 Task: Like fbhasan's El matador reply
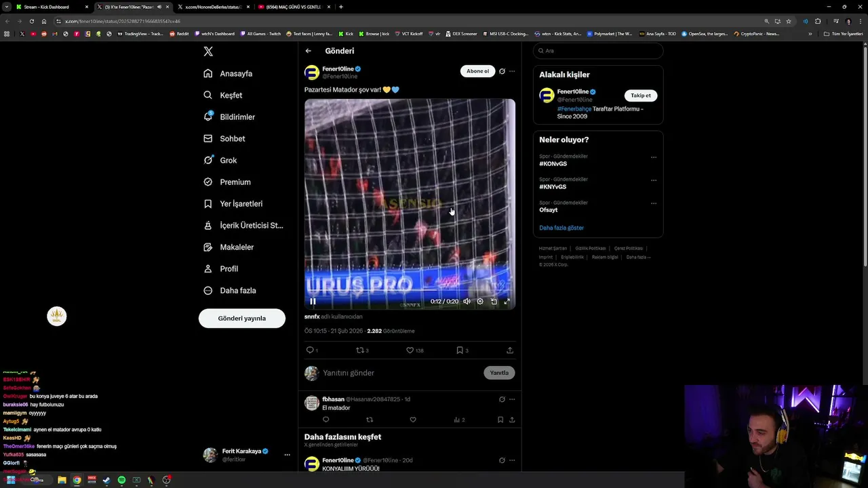(x=412, y=420)
